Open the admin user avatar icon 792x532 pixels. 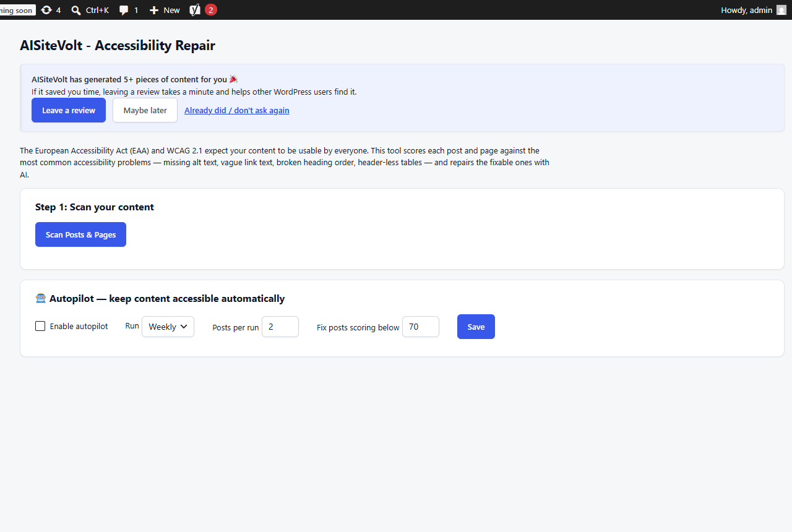pyautogui.click(x=781, y=10)
